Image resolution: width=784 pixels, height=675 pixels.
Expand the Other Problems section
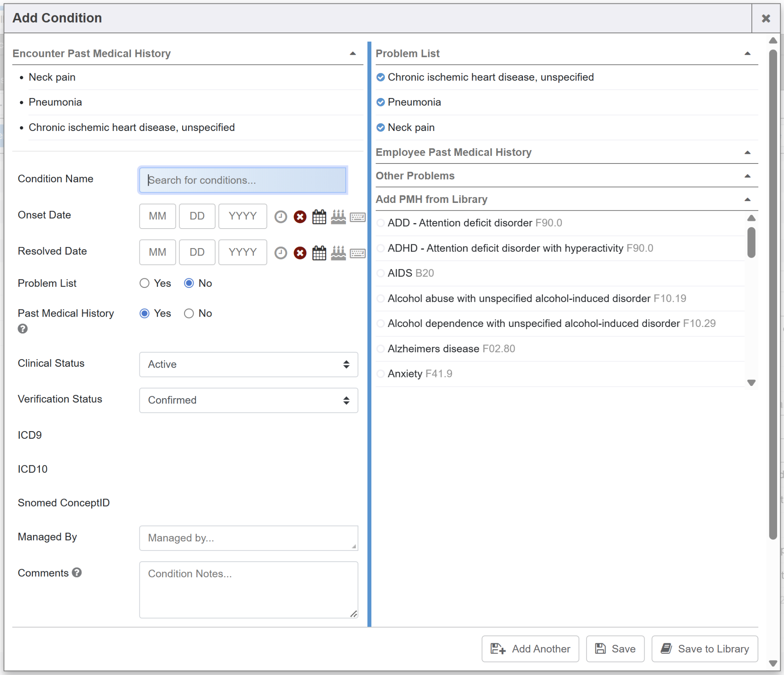click(x=747, y=176)
